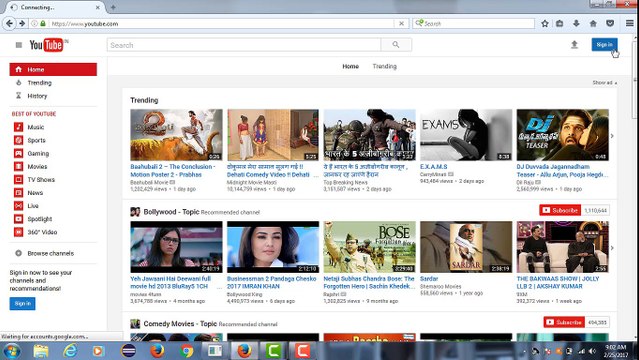Image resolution: width=639 pixels, height=360 pixels.
Task: Open a new browser tab with plus
Action: pos(113,7)
